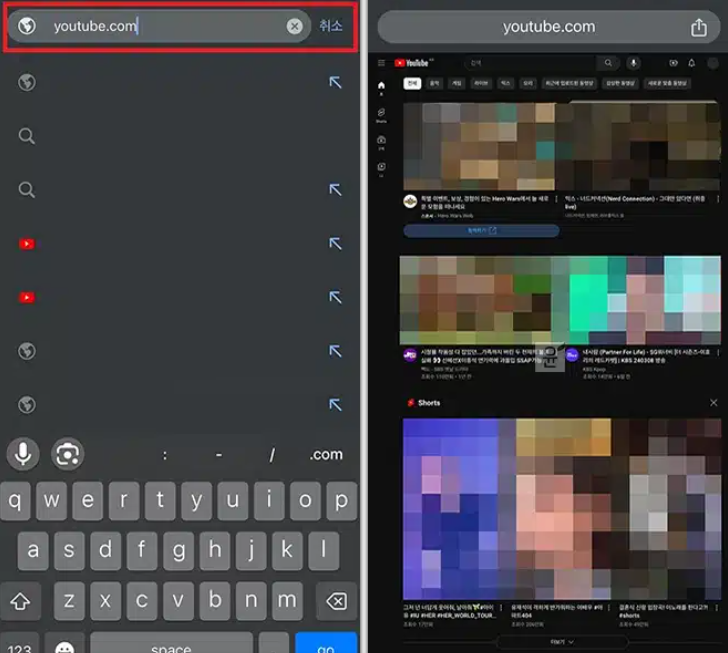Open the YouTube notifications bell
This screenshot has width=728, height=653.
[692, 63]
